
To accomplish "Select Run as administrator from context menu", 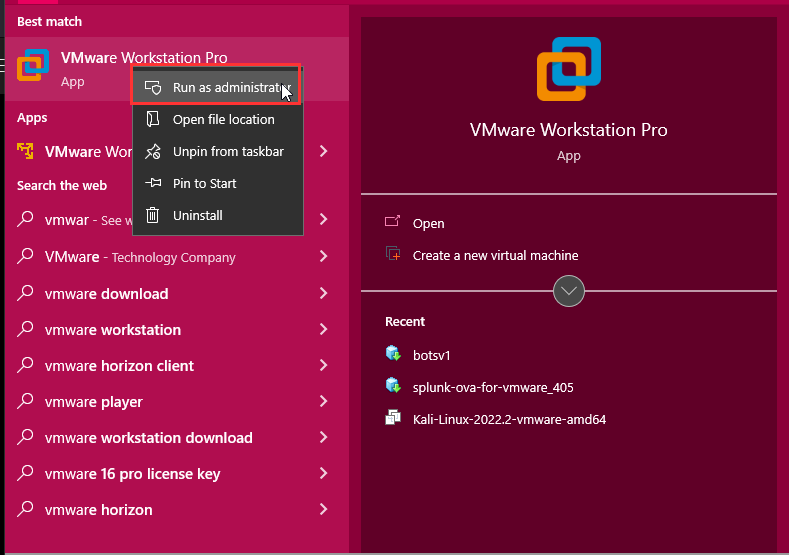I will point(217,88).
